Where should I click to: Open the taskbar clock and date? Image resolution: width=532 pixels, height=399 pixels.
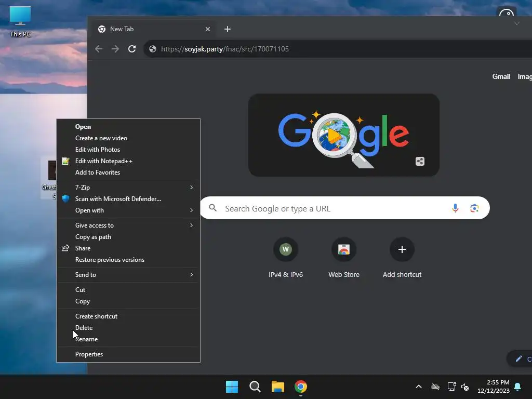coord(494,387)
